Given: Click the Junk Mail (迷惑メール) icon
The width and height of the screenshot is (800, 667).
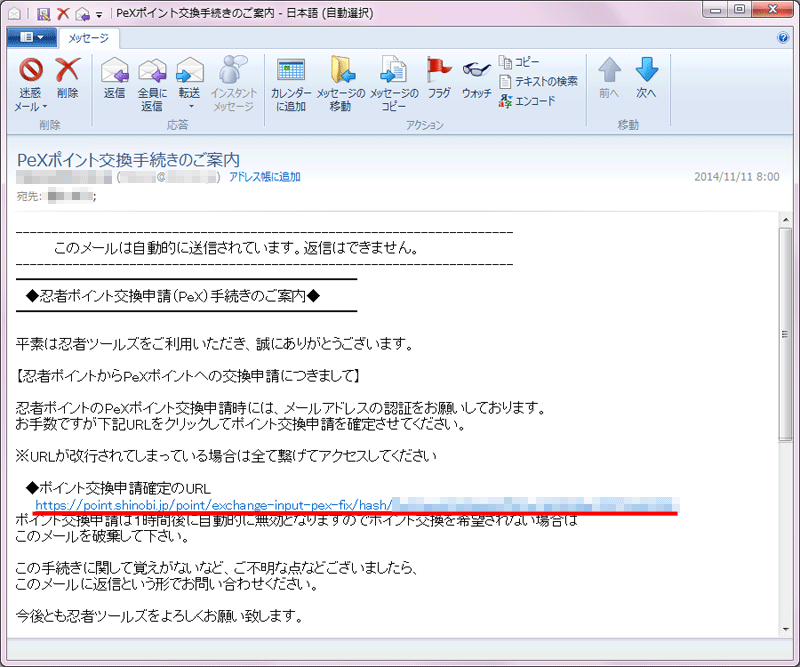Looking at the screenshot, I should coord(31,70).
